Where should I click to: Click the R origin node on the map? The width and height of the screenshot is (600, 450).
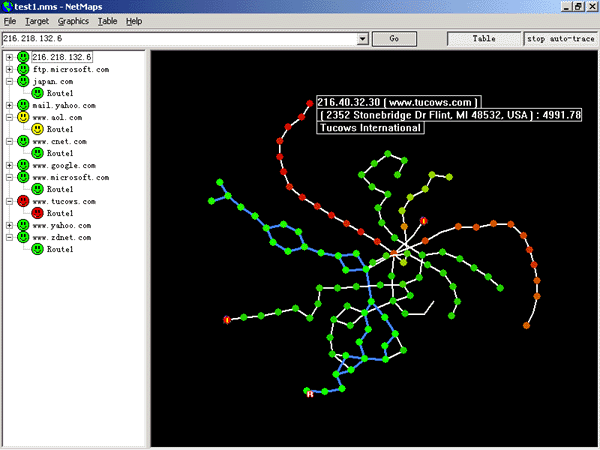click(x=310, y=393)
